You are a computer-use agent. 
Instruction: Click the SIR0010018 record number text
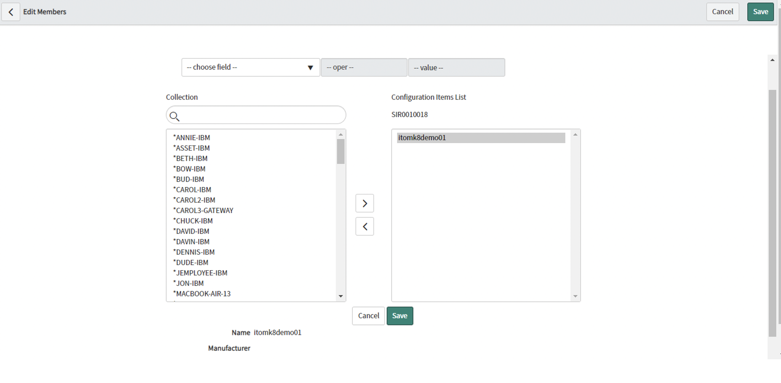(409, 115)
